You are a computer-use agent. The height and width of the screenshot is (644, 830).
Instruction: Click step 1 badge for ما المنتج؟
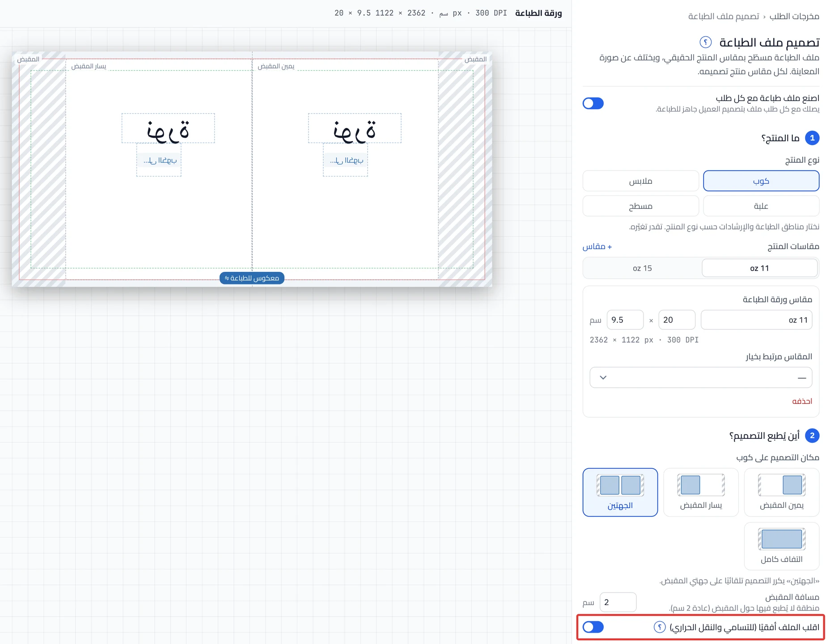(x=812, y=138)
